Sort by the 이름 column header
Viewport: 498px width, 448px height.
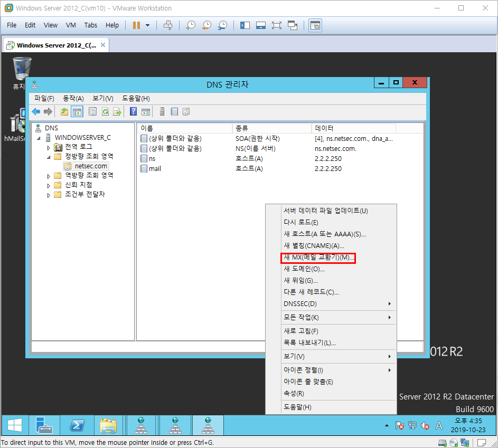tap(184, 128)
